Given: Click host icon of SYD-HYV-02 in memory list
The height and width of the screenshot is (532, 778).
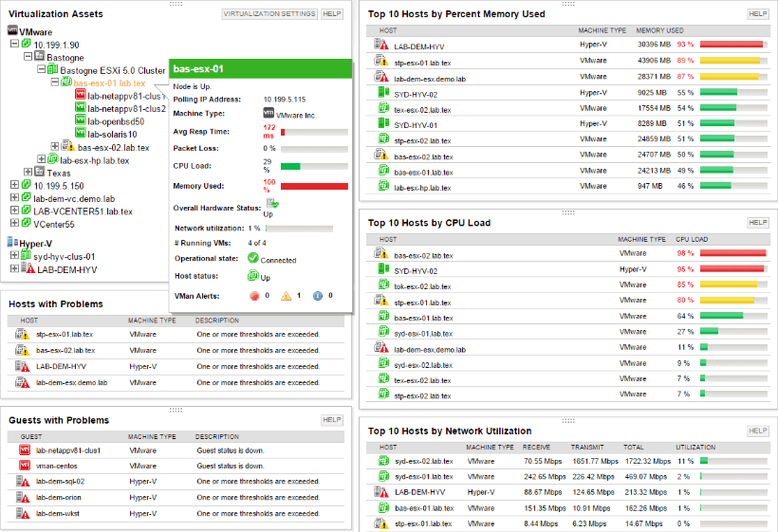Looking at the screenshot, I should (x=383, y=92).
